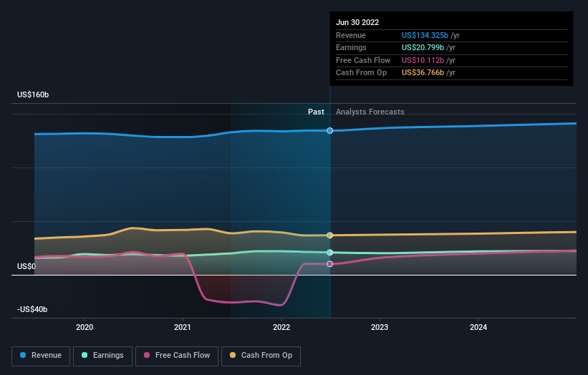
Task: Click the Cash From Op tooltip label
Action: pos(361,73)
